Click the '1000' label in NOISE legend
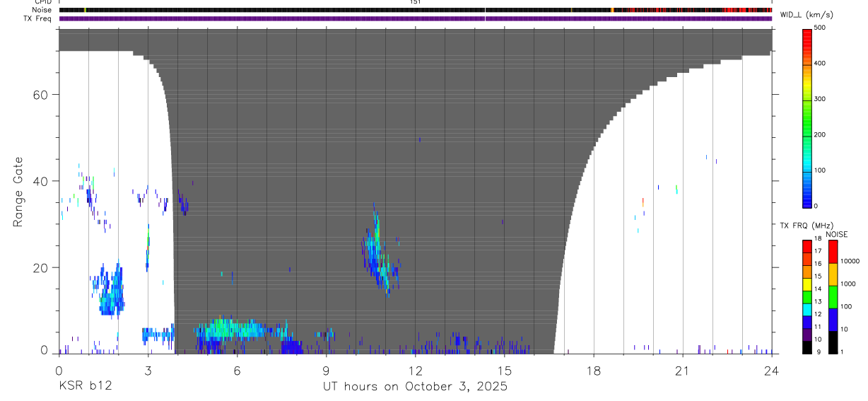The width and height of the screenshot is (868, 401). [848, 284]
